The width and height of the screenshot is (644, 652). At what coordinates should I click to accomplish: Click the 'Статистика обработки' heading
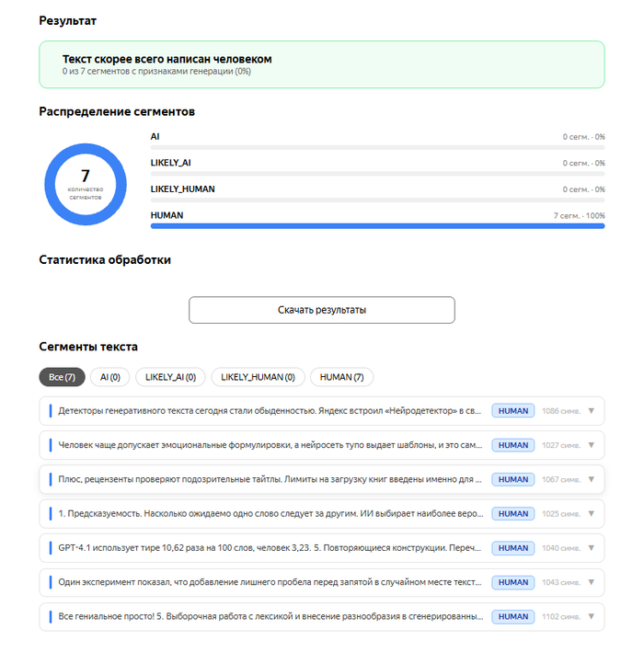tap(105, 260)
